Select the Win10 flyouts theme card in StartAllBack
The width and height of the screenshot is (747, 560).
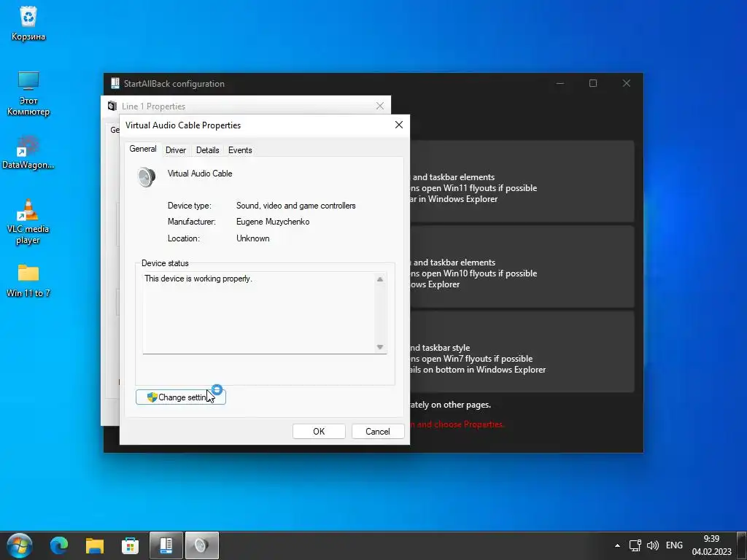(522, 267)
